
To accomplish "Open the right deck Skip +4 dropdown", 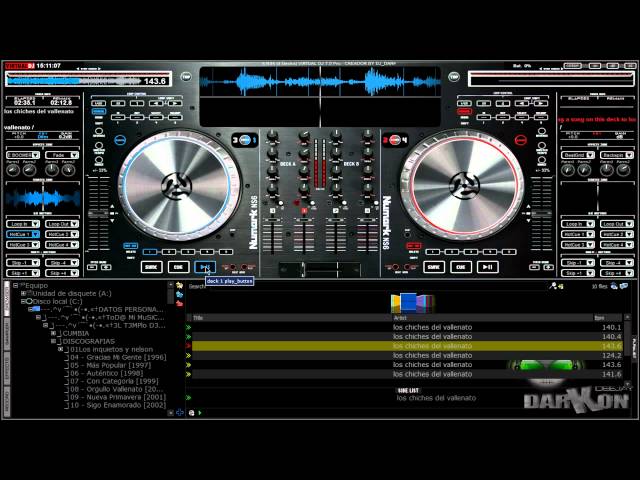I will tap(616, 273).
